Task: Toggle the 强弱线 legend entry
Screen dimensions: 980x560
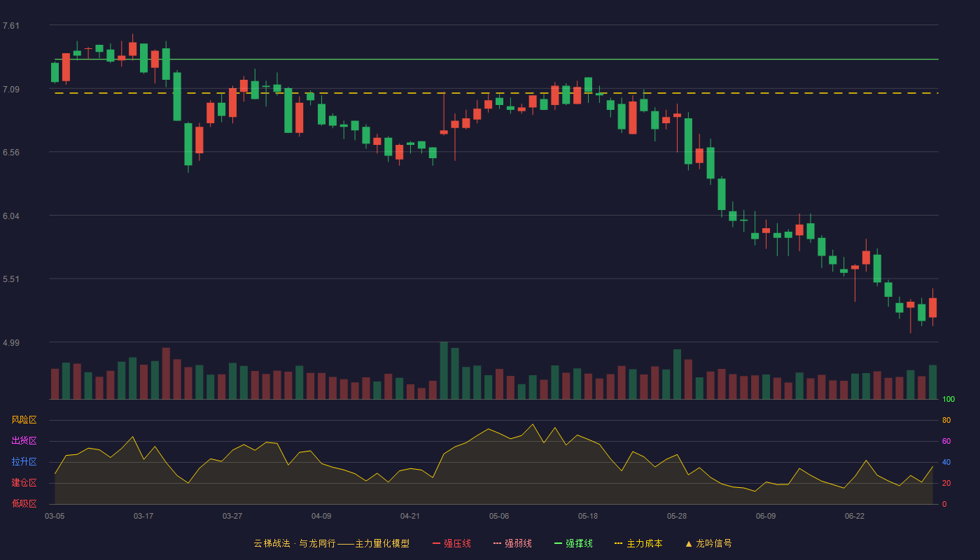Action: point(512,543)
